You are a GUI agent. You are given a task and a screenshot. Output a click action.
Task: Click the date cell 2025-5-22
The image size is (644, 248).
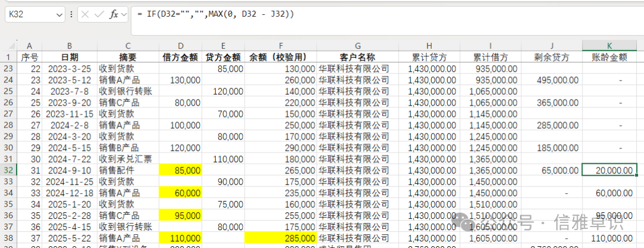click(x=69, y=238)
